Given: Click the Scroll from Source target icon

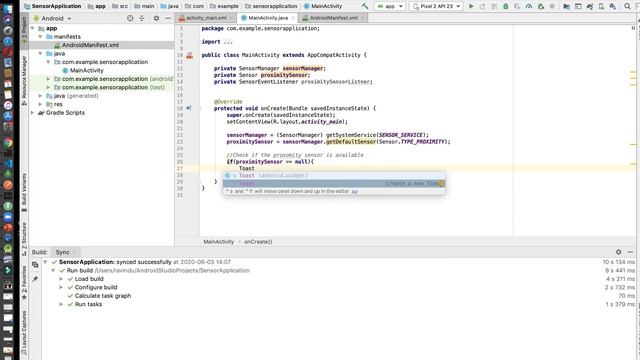Looking at the screenshot, I should [130, 18].
